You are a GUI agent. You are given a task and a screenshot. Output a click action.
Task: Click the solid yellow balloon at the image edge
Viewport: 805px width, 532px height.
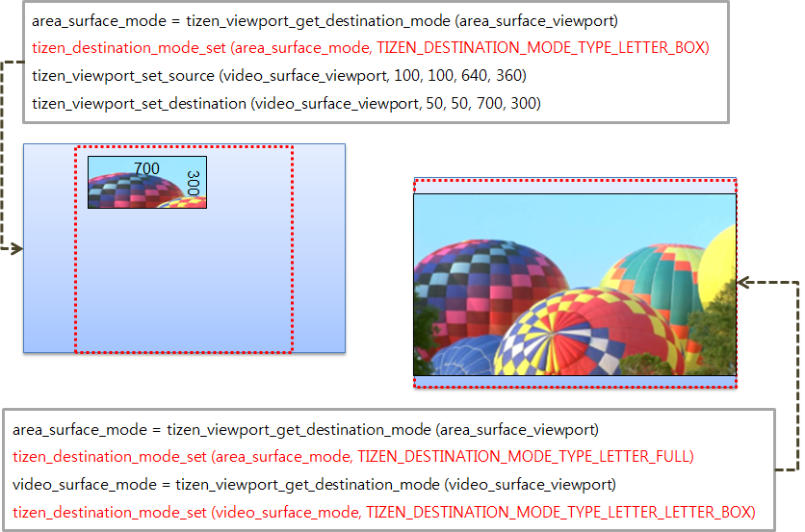[721, 258]
